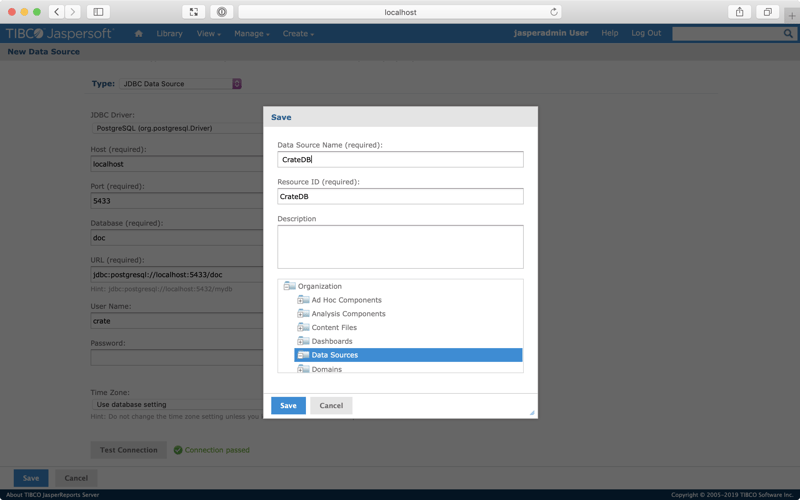800x500 pixels.
Task: Click the fullscreen extension icon in toolbar
Action: click(x=194, y=12)
